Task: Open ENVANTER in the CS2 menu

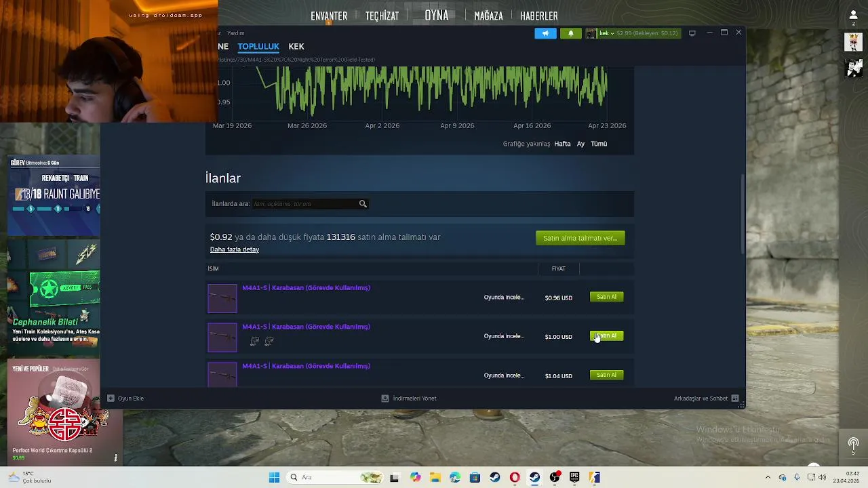Action: [x=329, y=16]
